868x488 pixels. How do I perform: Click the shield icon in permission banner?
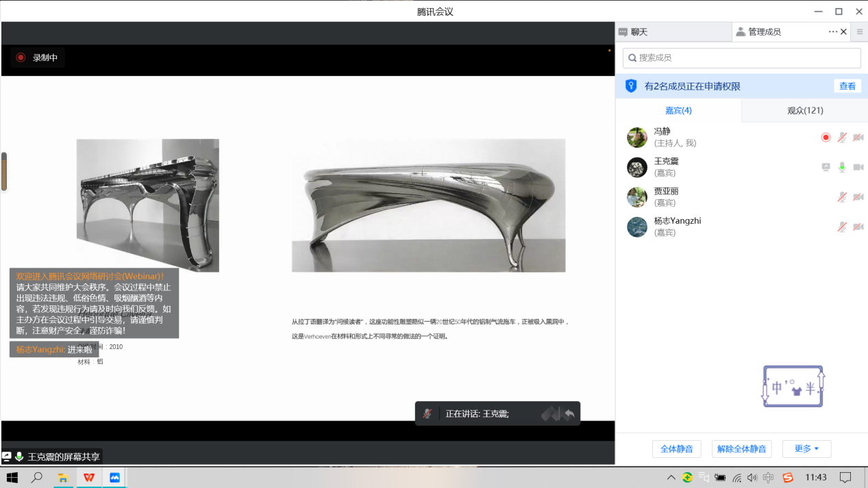pos(631,86)
